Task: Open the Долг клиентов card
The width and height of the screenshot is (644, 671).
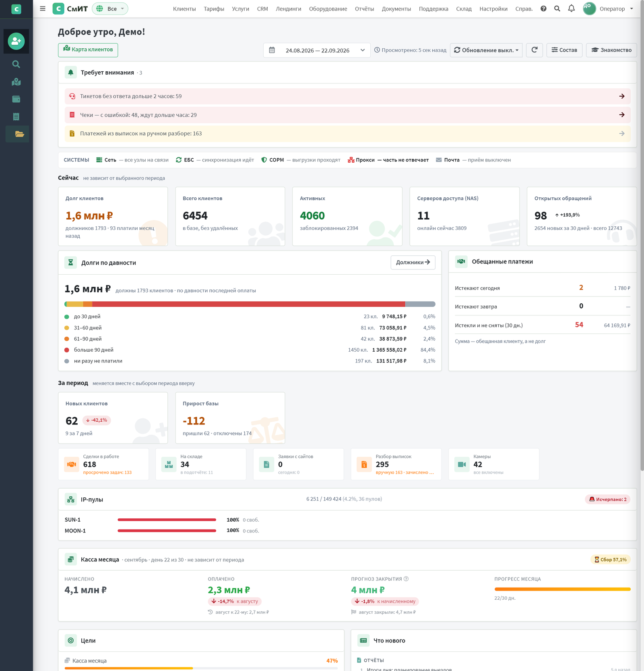Action: pos(113,216)
